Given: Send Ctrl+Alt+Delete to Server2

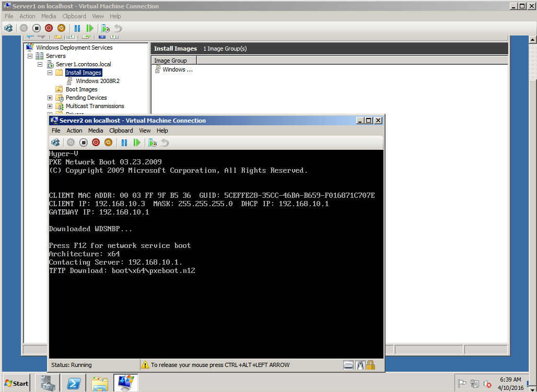Looking at the screenshot, I should point(55,142).
